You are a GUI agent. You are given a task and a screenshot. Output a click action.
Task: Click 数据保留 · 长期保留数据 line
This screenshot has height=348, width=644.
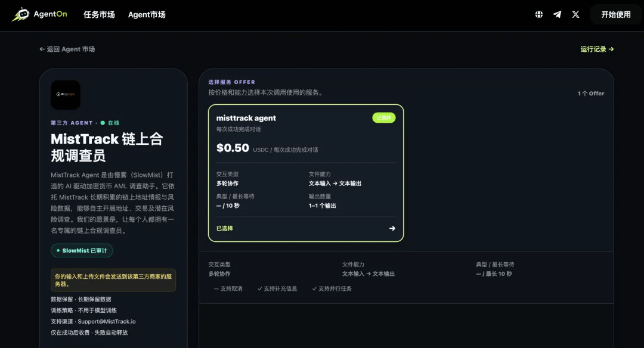pyautogui.click(x=81, y=299)
